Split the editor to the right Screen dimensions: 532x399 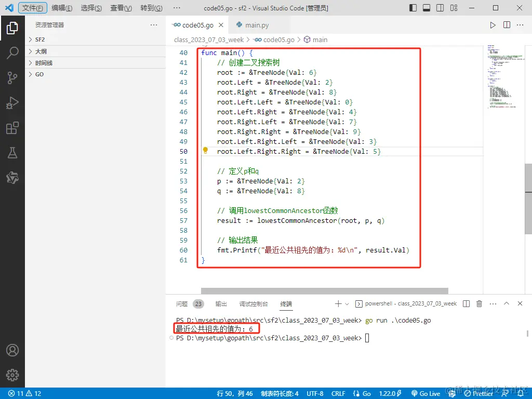pyautogui.click(x=507, y=25)
